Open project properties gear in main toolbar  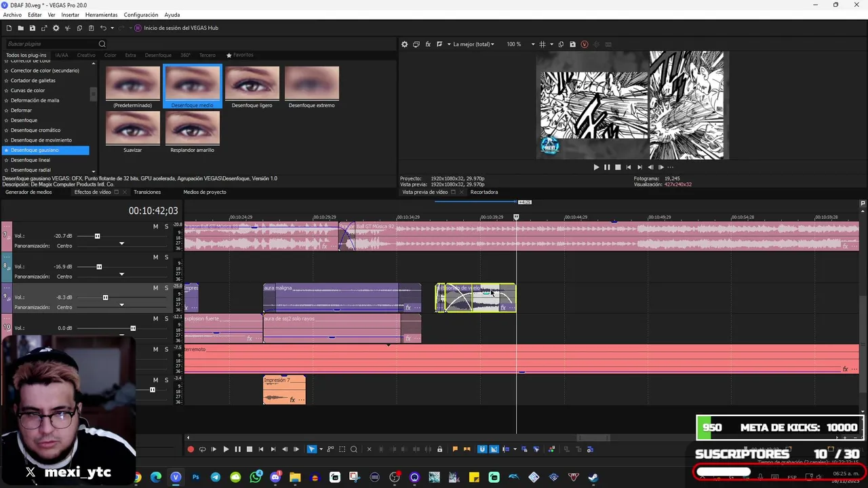point(56,28)
